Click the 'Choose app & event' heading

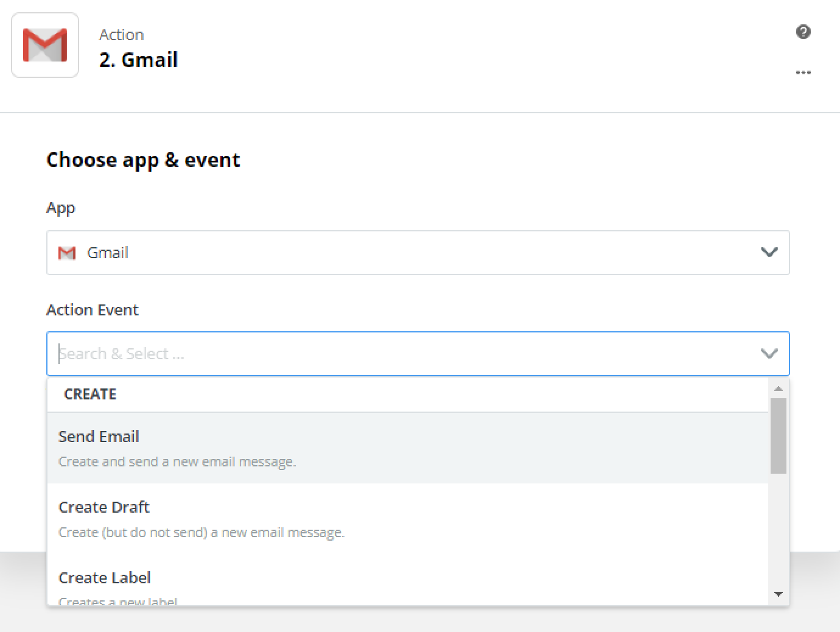143,160
